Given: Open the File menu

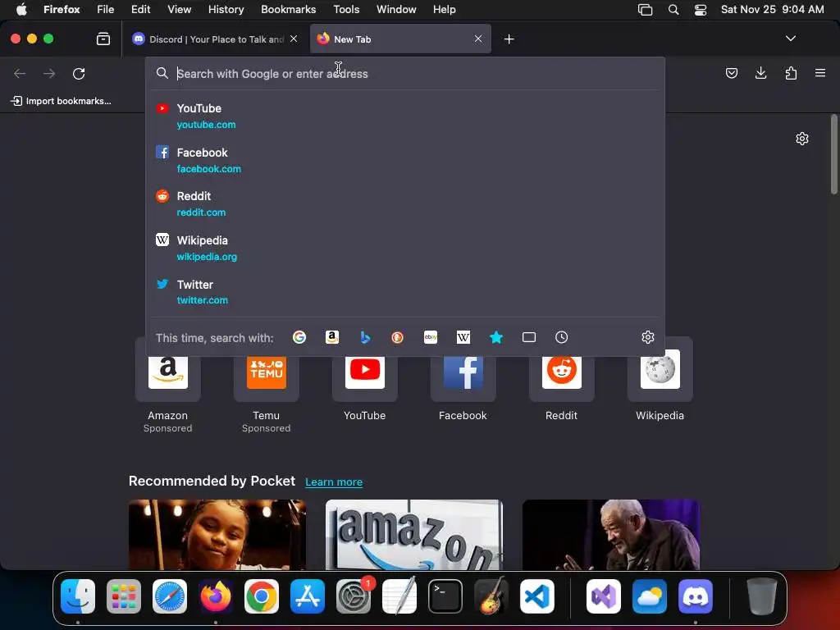Looking at the screenshot, I should [x=106, y=9].
